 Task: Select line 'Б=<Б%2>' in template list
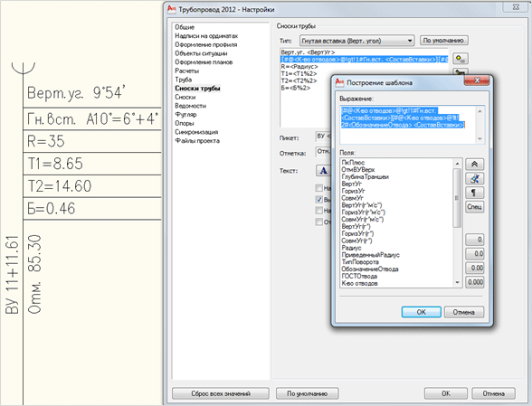296,88
